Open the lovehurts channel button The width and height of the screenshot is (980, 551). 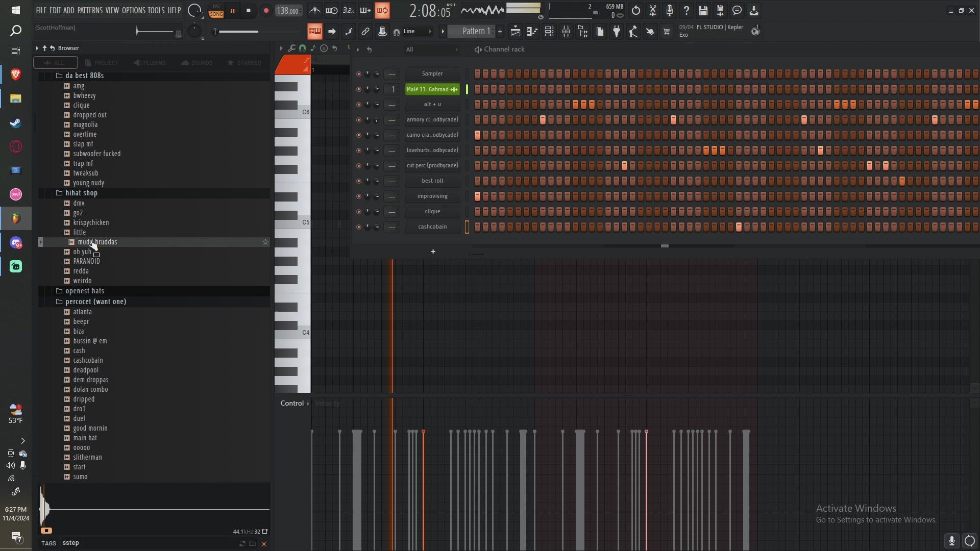point(432,151)
